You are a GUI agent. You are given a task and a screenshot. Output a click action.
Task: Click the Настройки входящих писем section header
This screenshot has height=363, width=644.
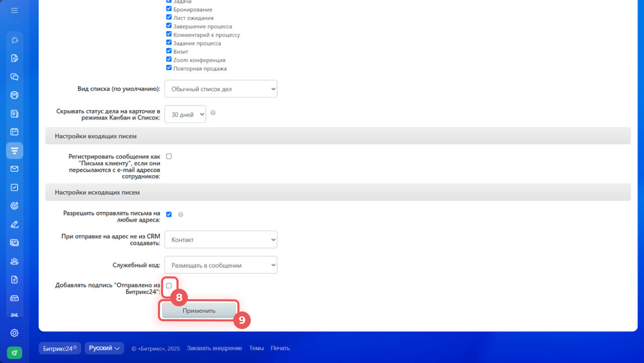point(338,136)
